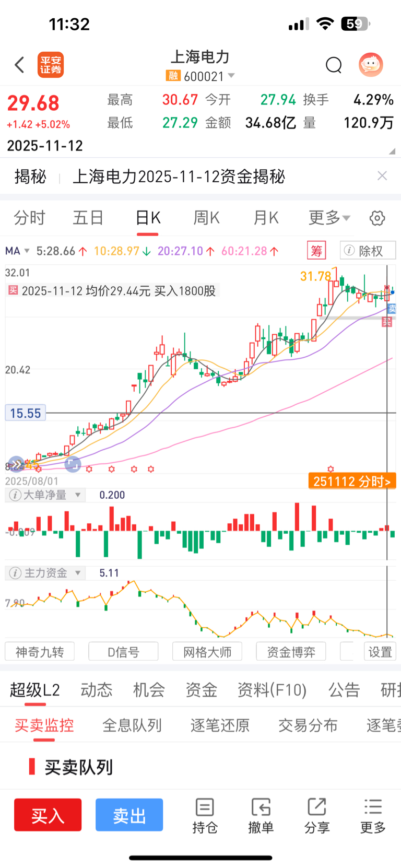Viewport: 401px width, 868px height.
Task: Tap the red 买入 button
Action: point(48,815)
